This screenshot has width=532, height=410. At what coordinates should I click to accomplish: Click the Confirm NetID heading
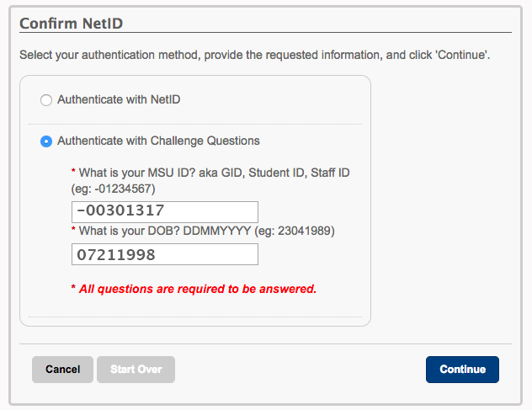(x=72, y=24)
